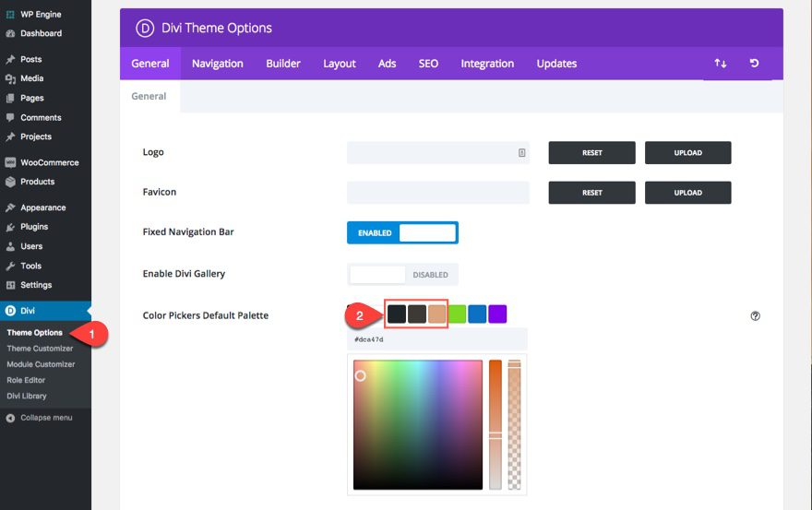
Task: Select the purple palette color swatch
Action: point(497,314)
